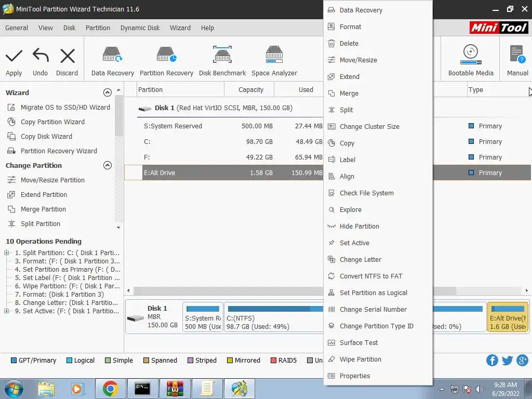
Task: Select the F: partition row
Action: pos(224,157)
